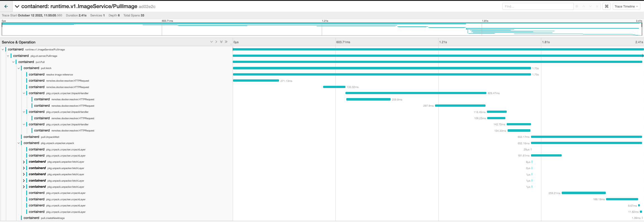
Task: Collapse the pull.fetch span
Action: (19, 68)
